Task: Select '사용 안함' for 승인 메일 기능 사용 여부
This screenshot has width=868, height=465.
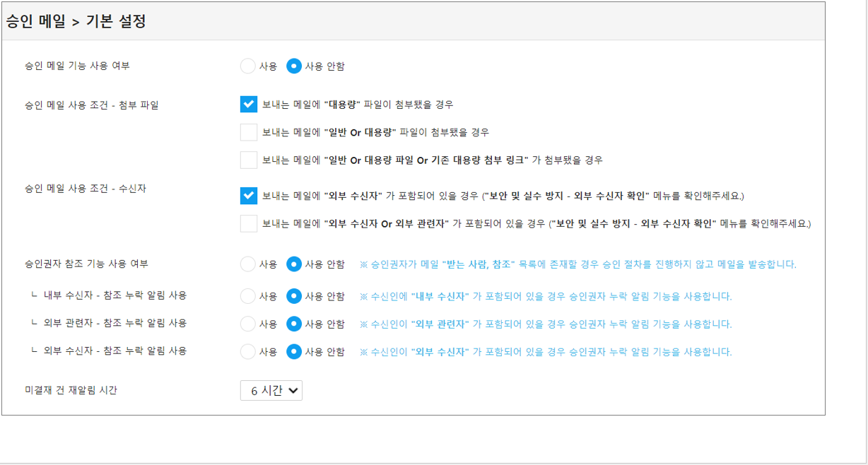Action: 294,66
